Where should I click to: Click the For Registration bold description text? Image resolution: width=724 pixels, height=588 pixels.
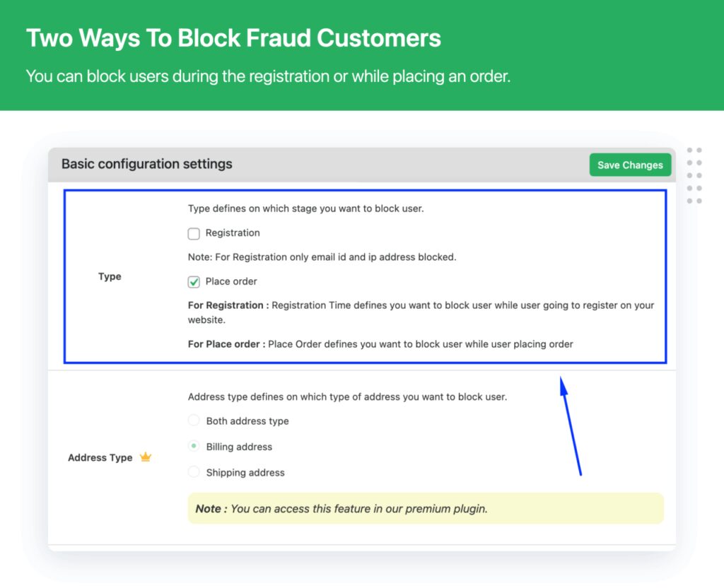click(x=225, y=305)
